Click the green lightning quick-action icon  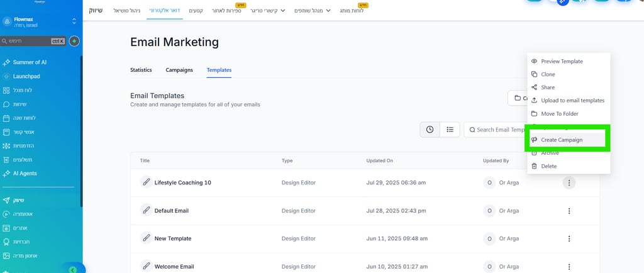[x=74, y=41]
